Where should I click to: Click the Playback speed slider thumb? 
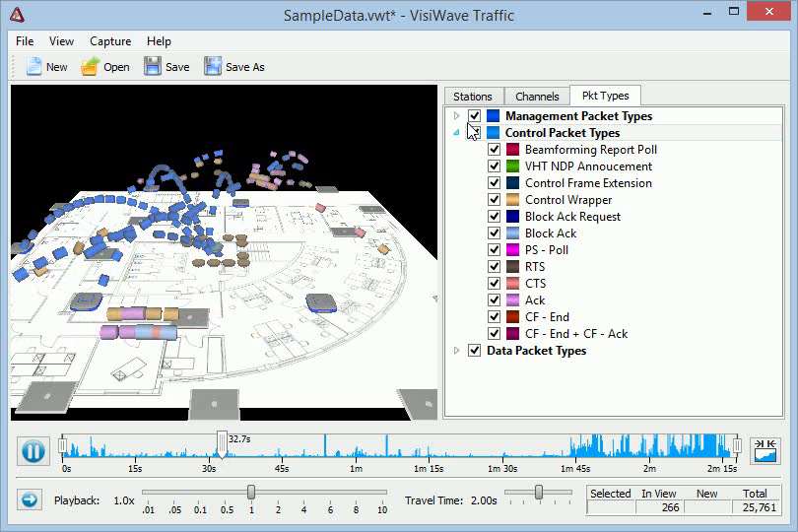251,492
